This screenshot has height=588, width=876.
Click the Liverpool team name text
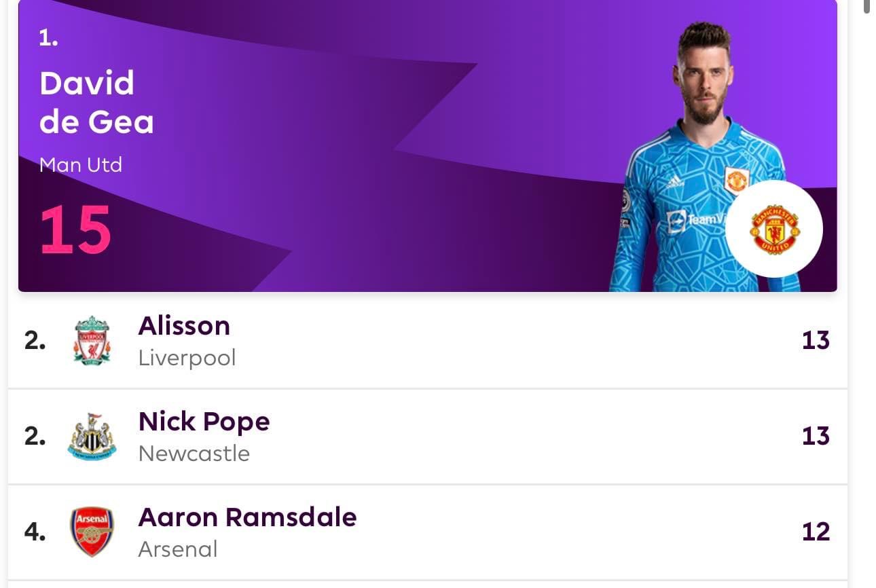coord(187,358)
